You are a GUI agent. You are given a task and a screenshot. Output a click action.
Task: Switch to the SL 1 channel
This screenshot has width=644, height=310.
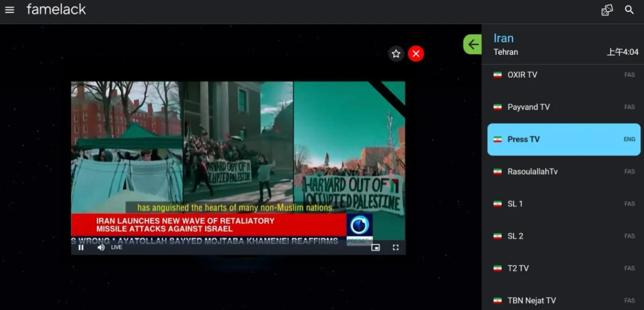pos(563,204)
